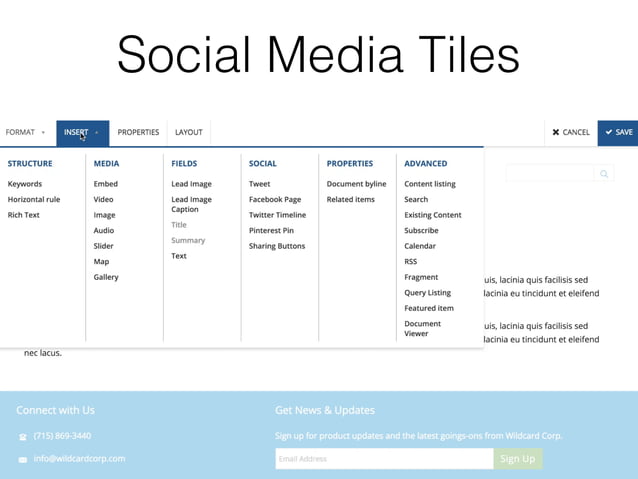Choose Search under Advanced
Viewport: 638px width, 479px height.
point(416,199)
